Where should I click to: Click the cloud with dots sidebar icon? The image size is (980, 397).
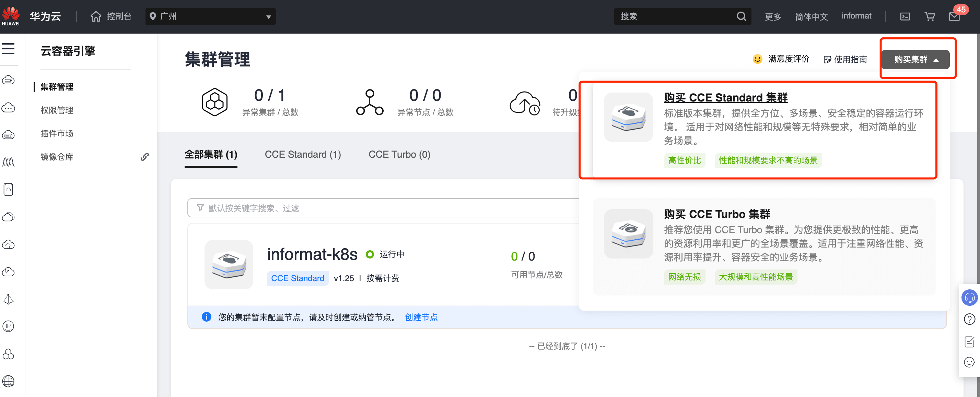[x=8, y=108]
